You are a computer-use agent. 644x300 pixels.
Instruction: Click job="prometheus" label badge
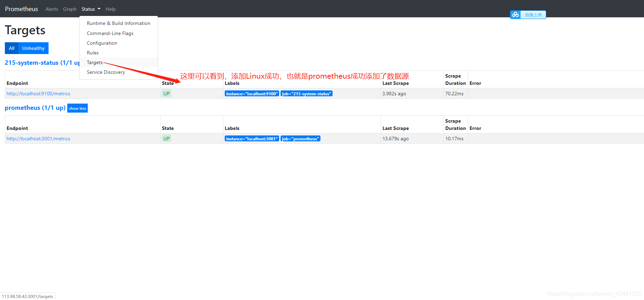(x=300, y=139)
